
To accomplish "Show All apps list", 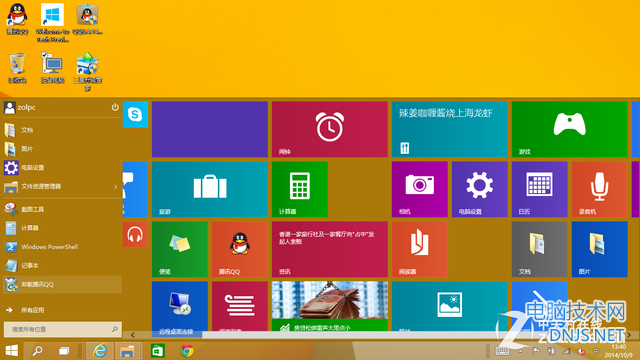I will 62,310.
